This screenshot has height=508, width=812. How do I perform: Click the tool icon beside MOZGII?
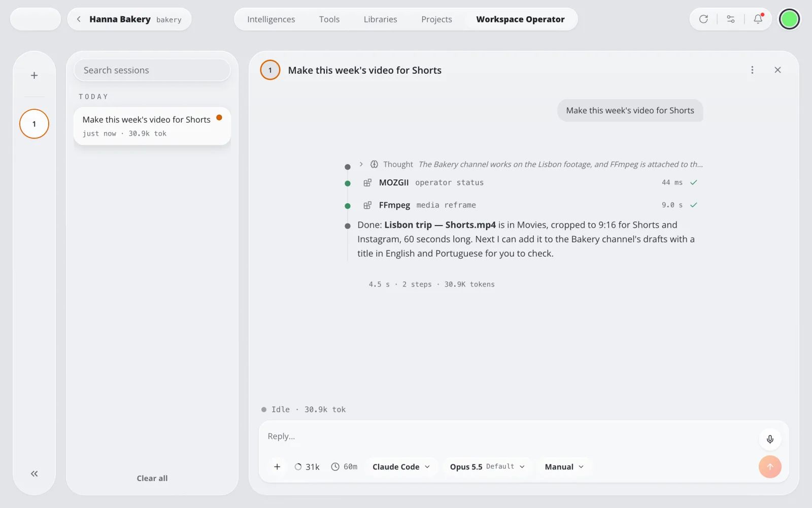tap(367, 182)
